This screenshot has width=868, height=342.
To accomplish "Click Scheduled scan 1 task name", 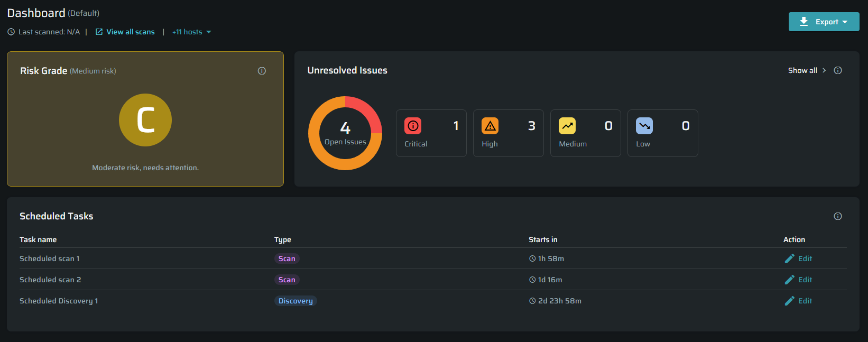I will 50,258.
